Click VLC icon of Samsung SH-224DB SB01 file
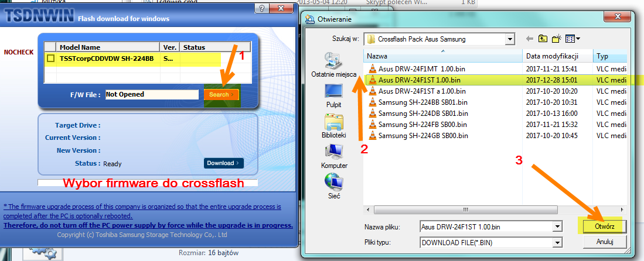The height and width of the screenshot is (261, 644). (372, 113)
